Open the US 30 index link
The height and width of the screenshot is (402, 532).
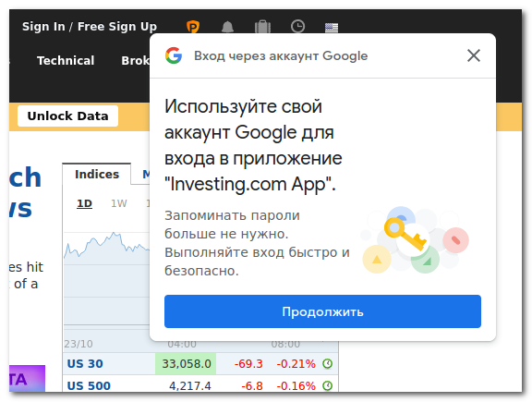click(85, 363)
